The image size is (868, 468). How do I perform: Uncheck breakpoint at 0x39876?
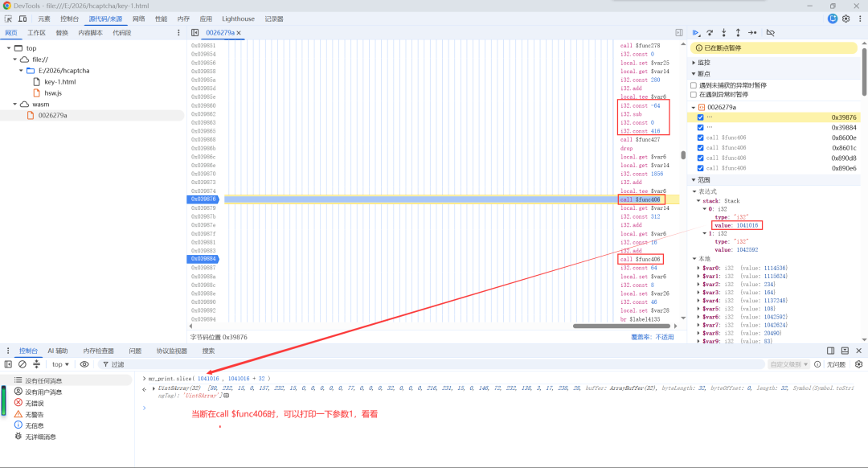[x=700, y=117]
